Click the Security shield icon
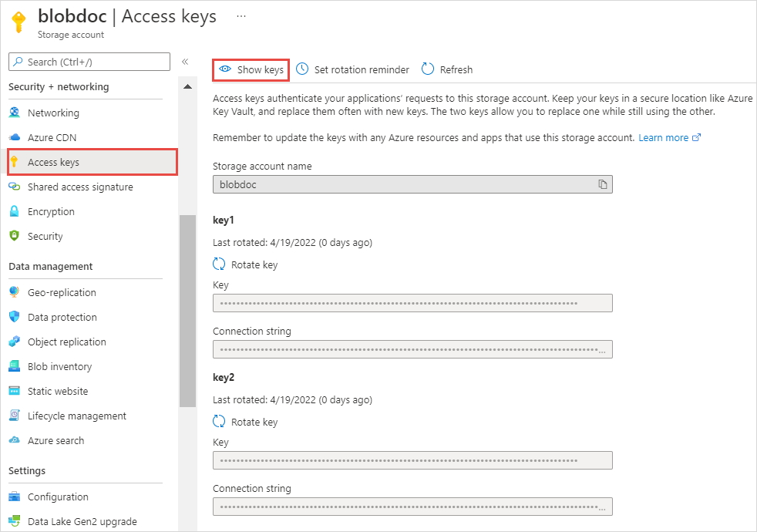757x532 pixels. click(15, 236)
